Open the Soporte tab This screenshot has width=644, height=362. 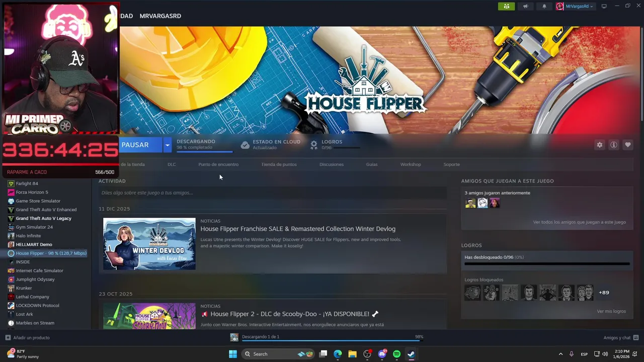pyautogui.click(x=451, y=164)
